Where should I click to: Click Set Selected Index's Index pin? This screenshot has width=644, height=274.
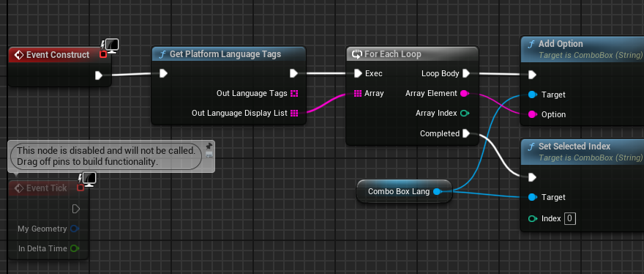click(x=533, y=218)
